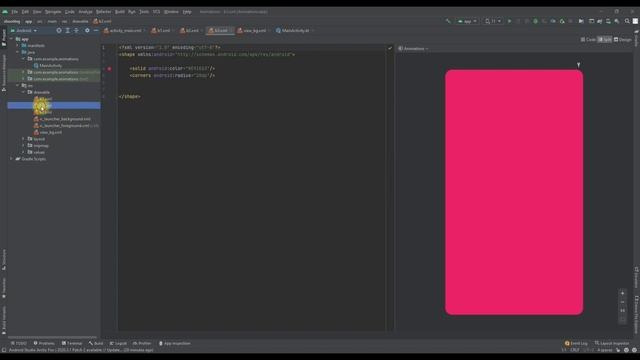Open the Event Log
The height and width of the screenshot is (360, 640).
576,343
